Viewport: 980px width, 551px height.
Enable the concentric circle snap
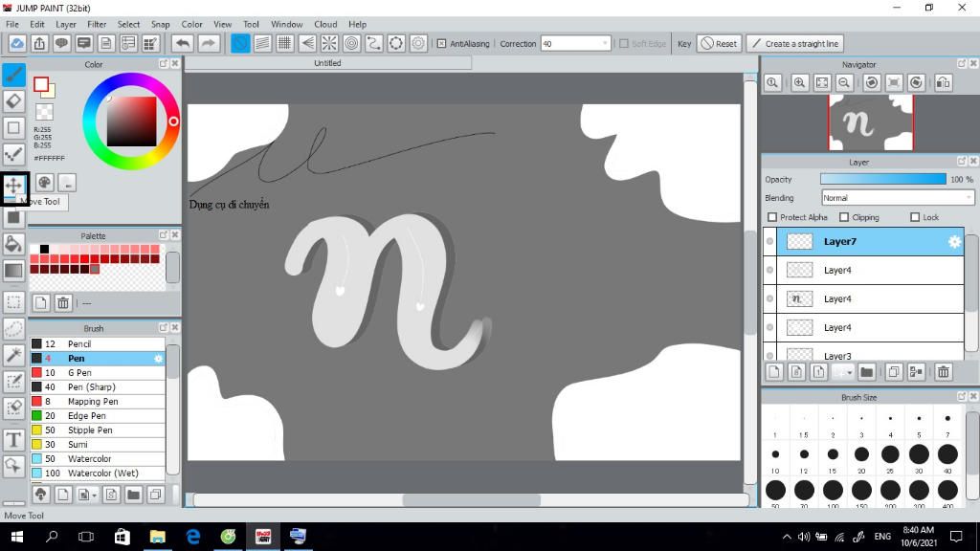tap(352, 44)
